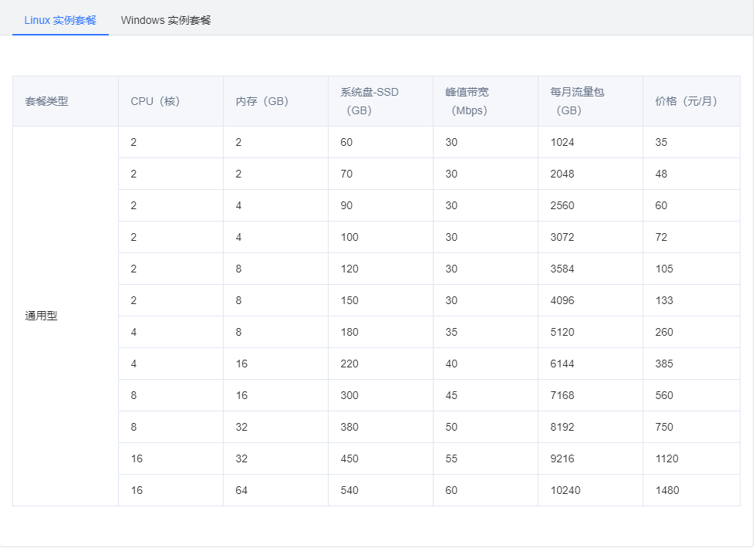
Task: Click the 540 GB system disk cell
Action: pyautogui.click(x=349, y=490)
